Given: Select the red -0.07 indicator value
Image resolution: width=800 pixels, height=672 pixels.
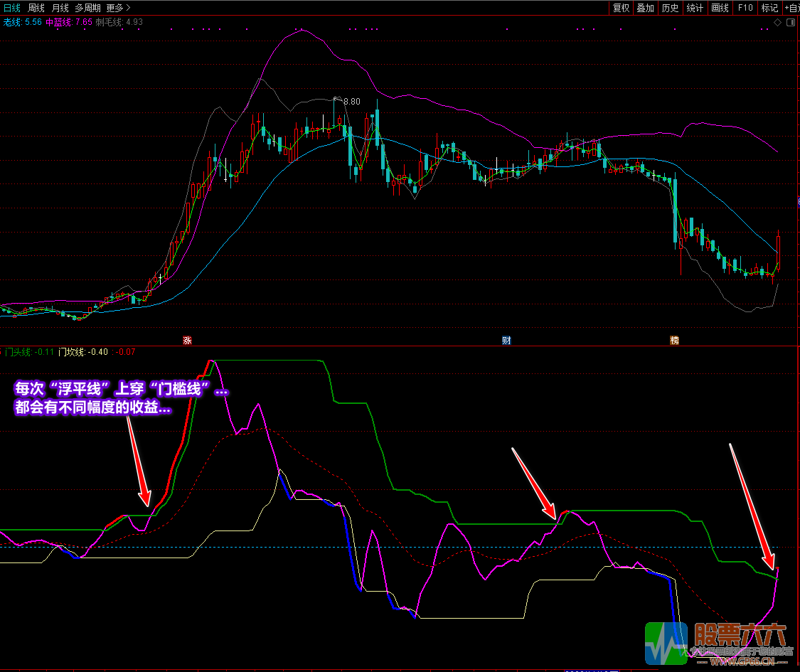Looking at the screenshot, I should [125, 352].
